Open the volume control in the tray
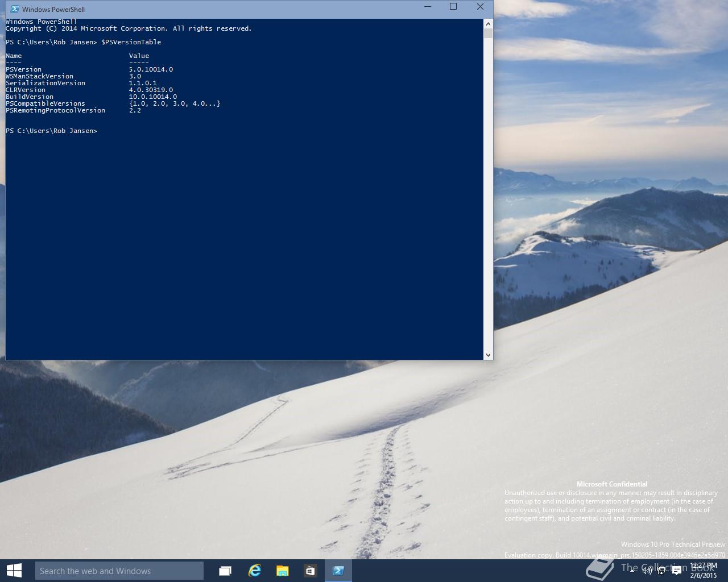The width and height of the screenshot is (728, 582). pos(647,570)
